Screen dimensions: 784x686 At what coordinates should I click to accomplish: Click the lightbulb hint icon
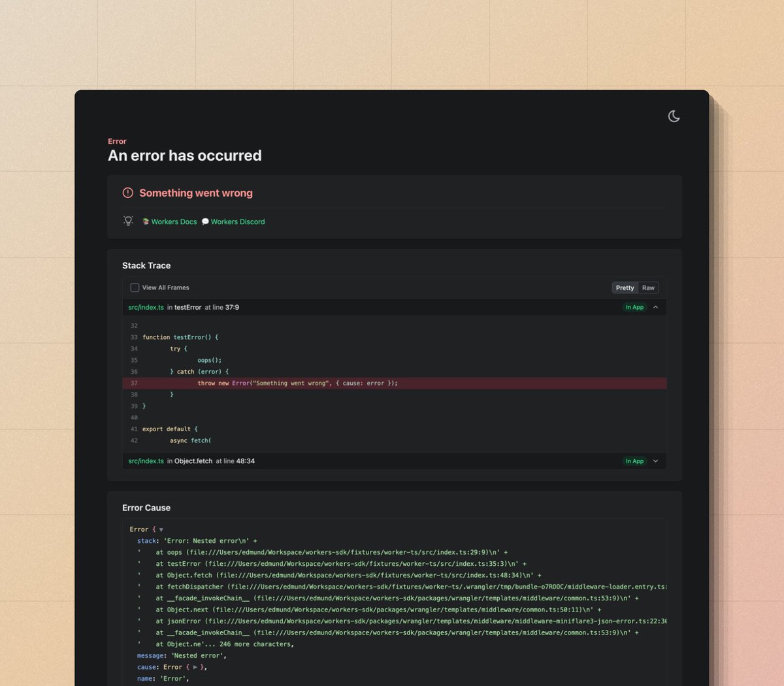point(128,221)
